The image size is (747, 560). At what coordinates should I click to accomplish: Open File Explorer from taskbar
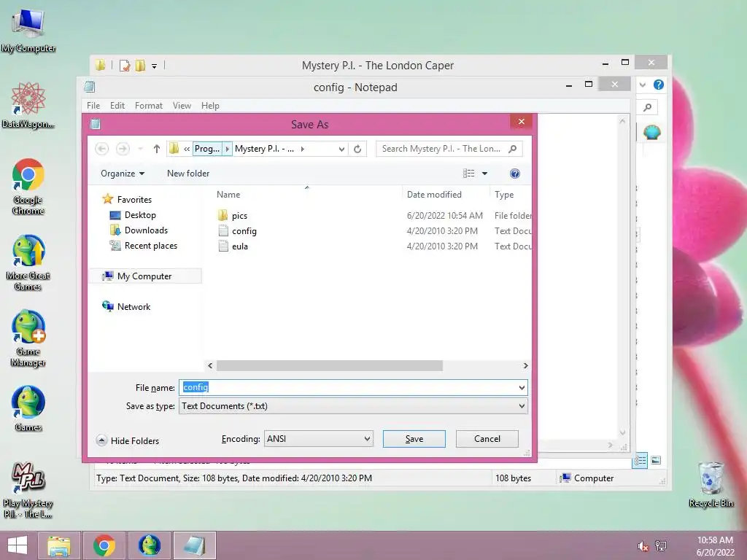59,545
